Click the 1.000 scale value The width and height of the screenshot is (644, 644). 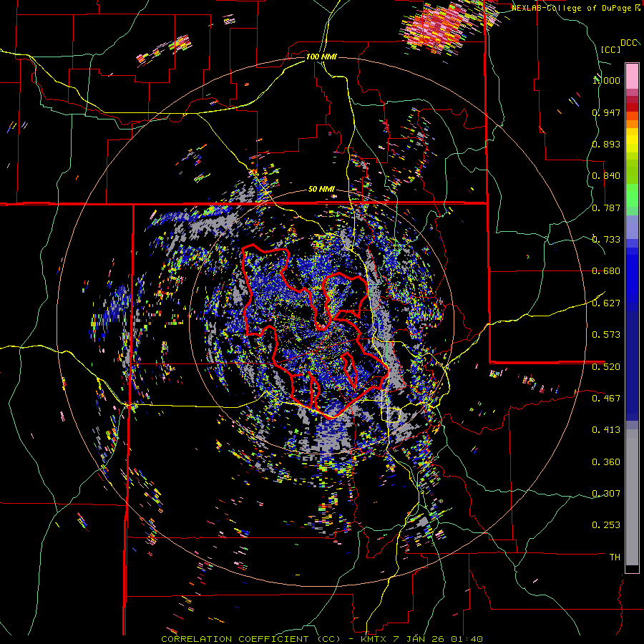(x=606, y=80)
